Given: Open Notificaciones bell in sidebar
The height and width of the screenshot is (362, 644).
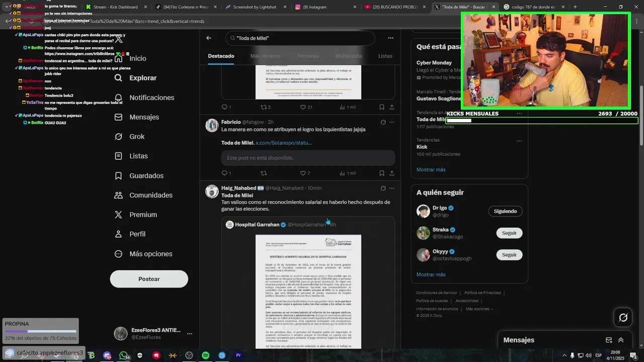Looking at the screenshot, I should (x=144, y=98).
